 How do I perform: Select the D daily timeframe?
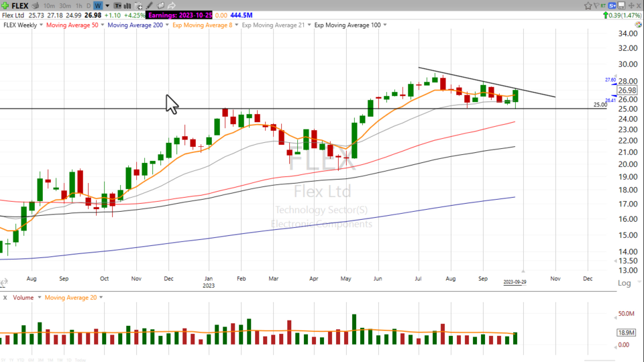coord(89,6)
